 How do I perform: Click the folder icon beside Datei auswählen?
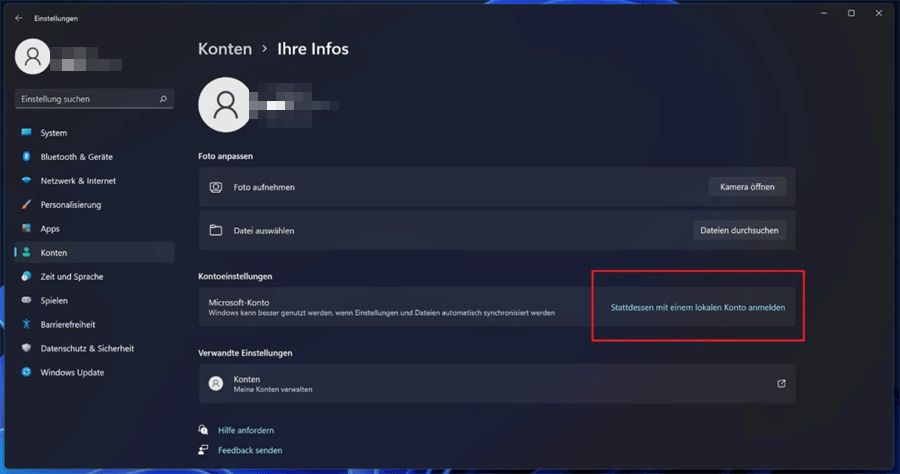(216, 230)
